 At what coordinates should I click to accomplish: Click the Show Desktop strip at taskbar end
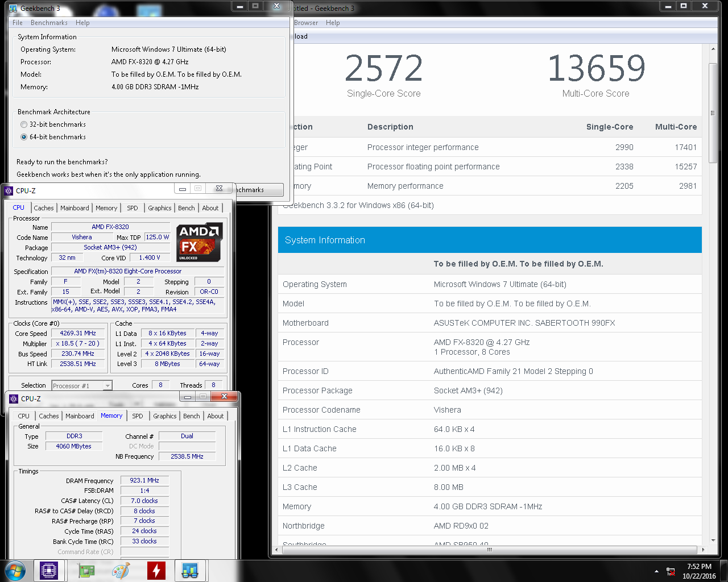[723, 571]
